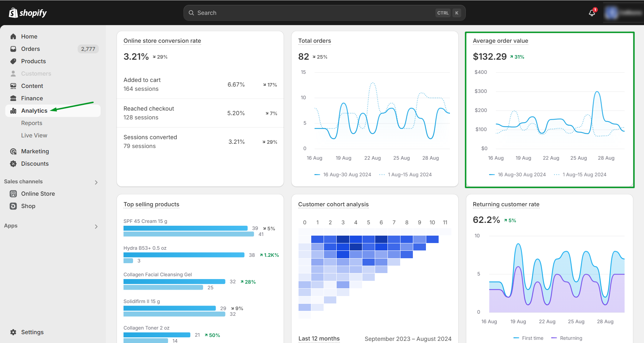Click Collagen Facial Cleansing Gel product

pyautogui.click(x=158, y=274)
